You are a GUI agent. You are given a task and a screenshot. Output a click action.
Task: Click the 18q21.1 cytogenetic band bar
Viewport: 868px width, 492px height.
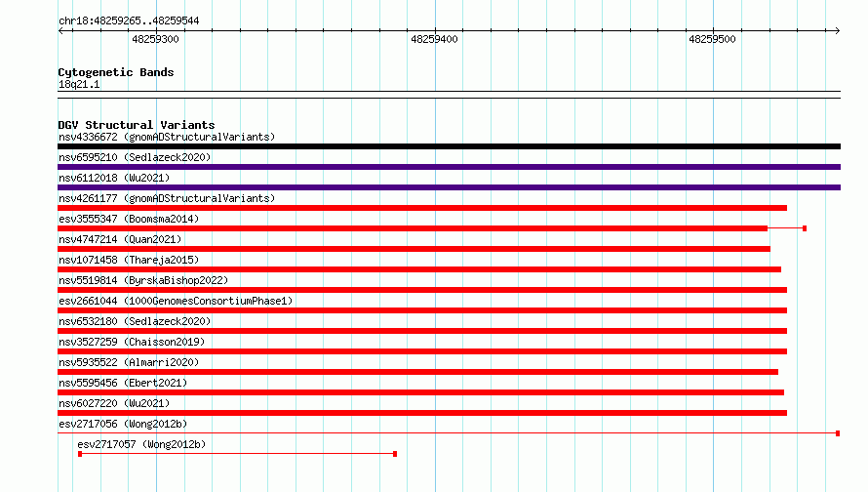click(449, 95)
